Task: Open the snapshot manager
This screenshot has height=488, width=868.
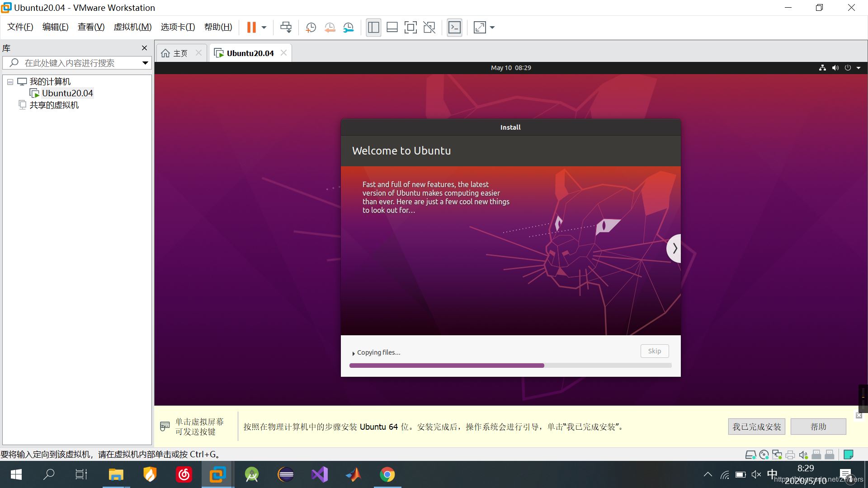Action: tap(348, 28)
